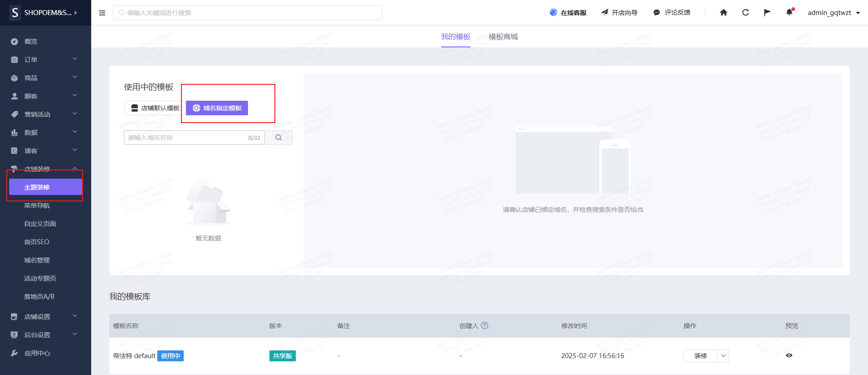The height and width of the screenshot is (375, 868).
Task: Select 店铺默认模板 button
Action: coord(155,108)
